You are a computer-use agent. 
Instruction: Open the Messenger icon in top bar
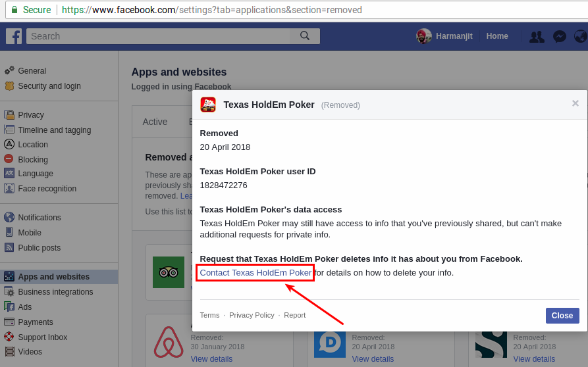(x=560, y=36)
